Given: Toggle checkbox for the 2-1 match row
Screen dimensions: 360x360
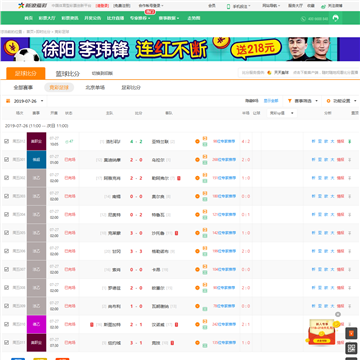Looking at the screenshot, I should (x=6, y=324).
